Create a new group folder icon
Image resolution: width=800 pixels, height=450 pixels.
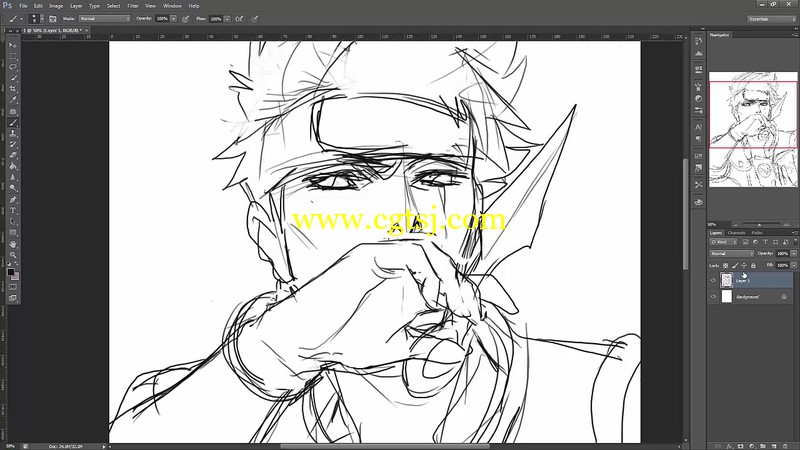(x=763, y=446)
